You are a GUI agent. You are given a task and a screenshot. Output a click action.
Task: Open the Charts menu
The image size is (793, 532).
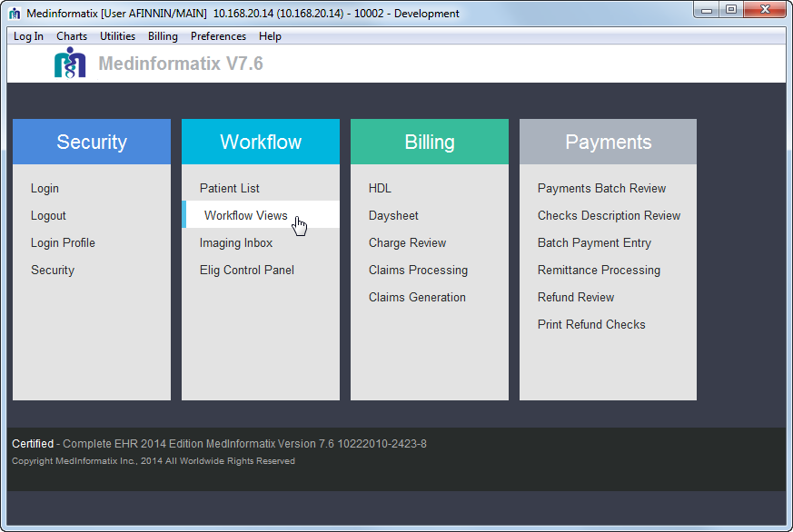[72, 36]
